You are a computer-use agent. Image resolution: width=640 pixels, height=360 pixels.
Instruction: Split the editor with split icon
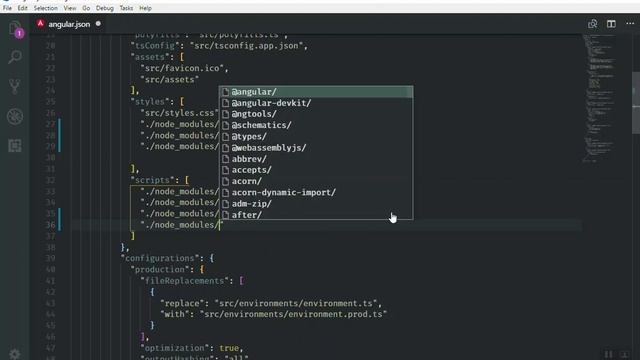click(x=611, y=24)
